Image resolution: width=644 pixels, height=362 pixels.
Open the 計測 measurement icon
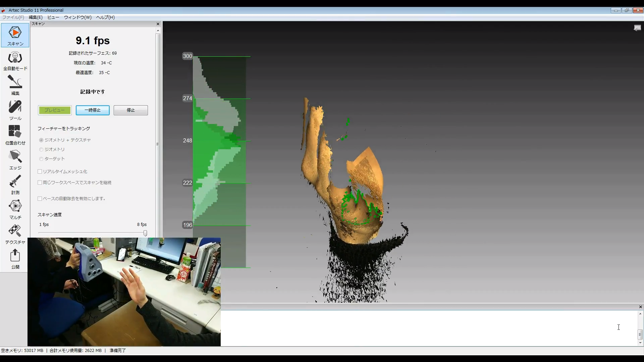point(15,185)
